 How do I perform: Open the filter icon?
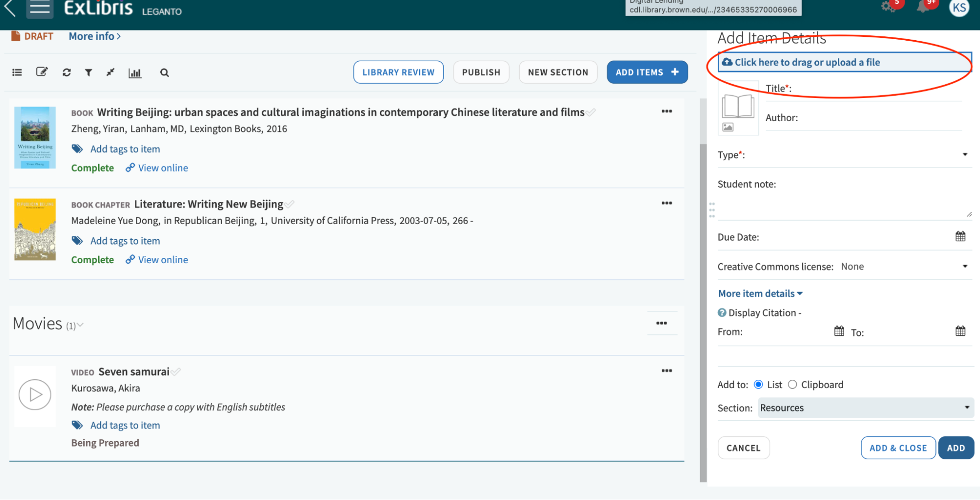(x=88, y=72)
